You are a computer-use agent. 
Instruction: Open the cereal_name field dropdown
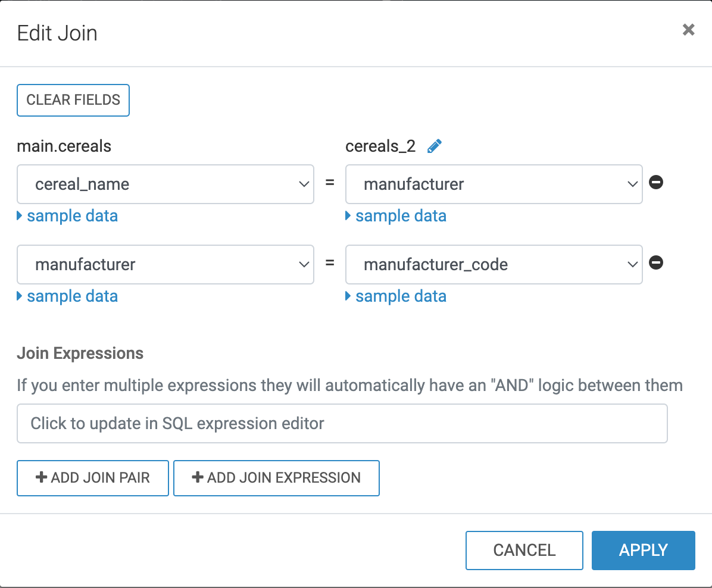(x=165, y=184)
